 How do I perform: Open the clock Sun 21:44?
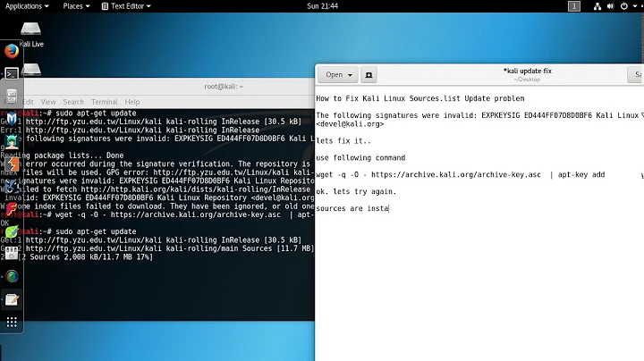point(322,6)
